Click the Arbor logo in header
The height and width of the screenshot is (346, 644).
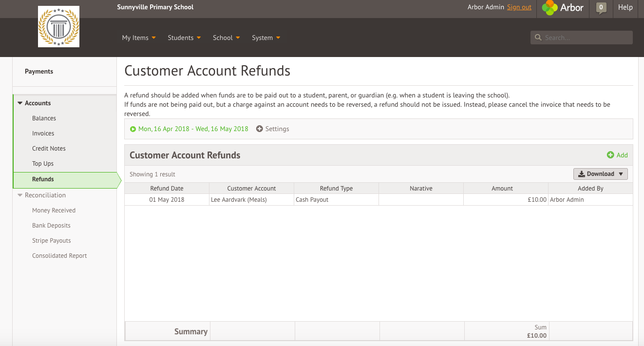pos(563,8)
